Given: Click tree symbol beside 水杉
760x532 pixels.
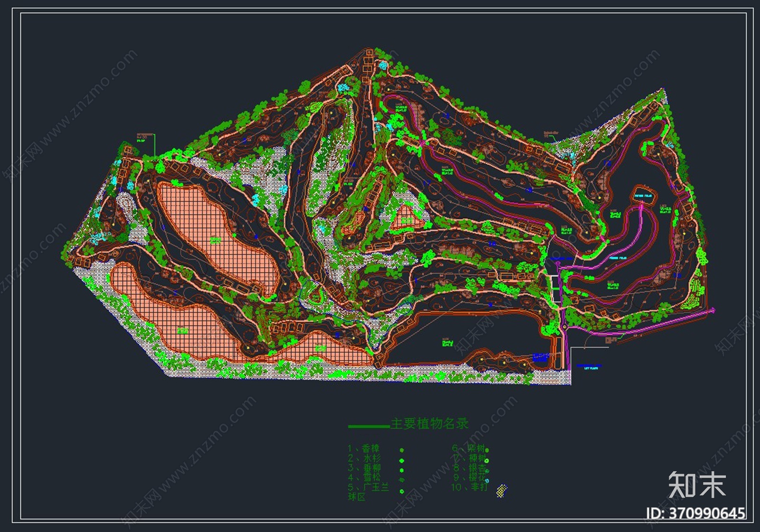Looking at the screenshot, I should 402,460.
